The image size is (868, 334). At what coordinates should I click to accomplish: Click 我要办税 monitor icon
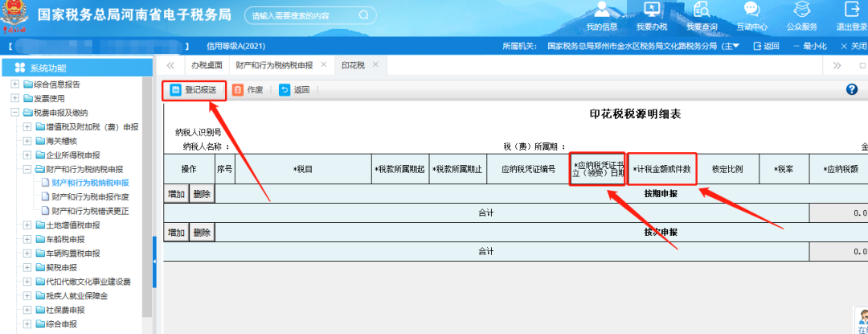[653, 10]
